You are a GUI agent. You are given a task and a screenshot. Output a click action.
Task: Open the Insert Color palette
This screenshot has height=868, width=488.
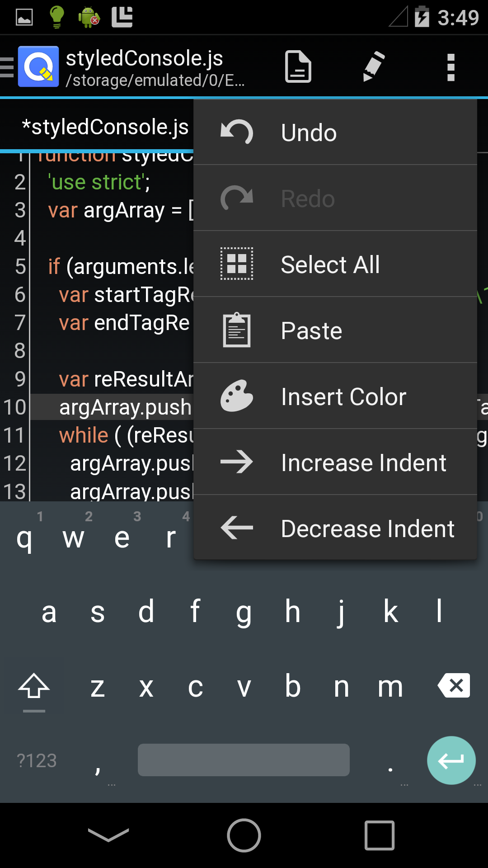tap(343, 396)
